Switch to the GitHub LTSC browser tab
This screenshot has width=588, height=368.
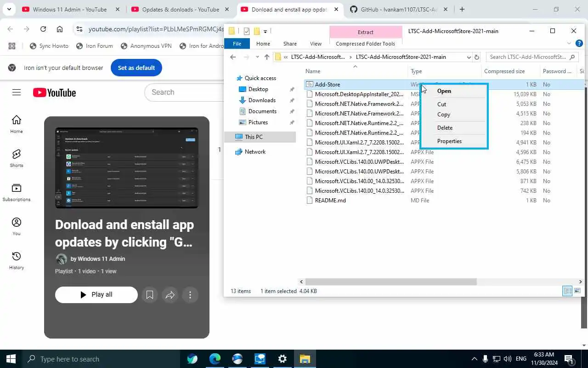tap(398, 9)
